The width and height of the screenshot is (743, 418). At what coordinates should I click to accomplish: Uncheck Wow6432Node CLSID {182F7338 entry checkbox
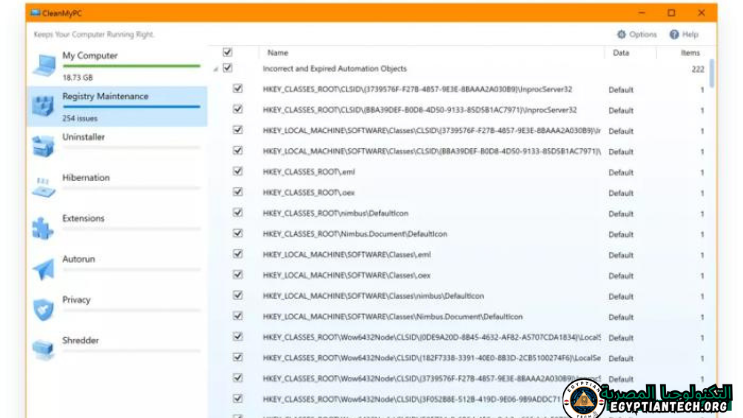238,357
